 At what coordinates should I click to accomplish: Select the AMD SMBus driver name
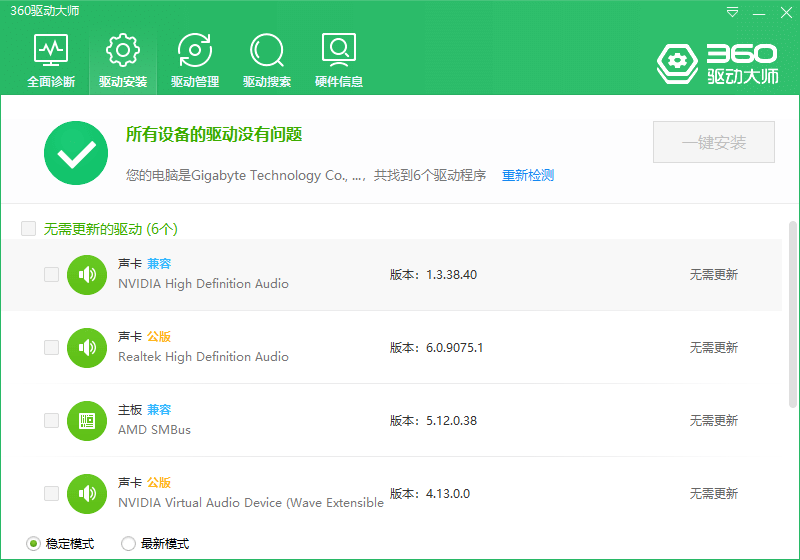(155, 430)
